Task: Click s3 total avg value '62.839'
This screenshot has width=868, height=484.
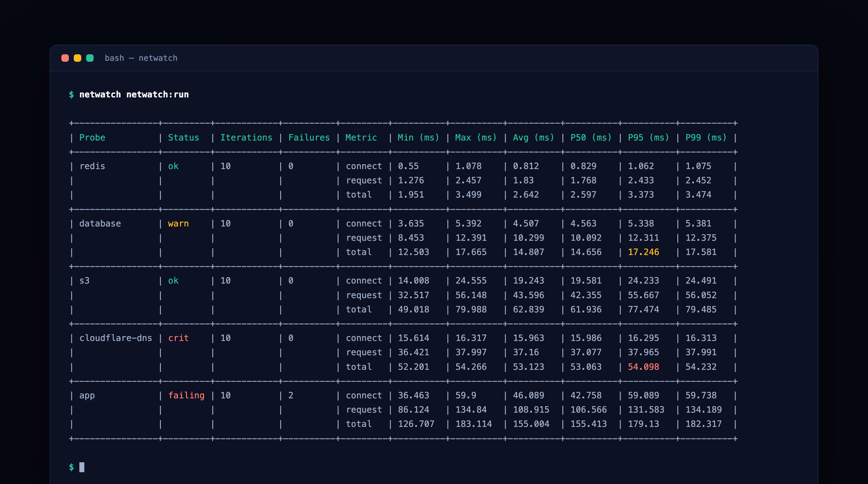Action: point(529,309)
